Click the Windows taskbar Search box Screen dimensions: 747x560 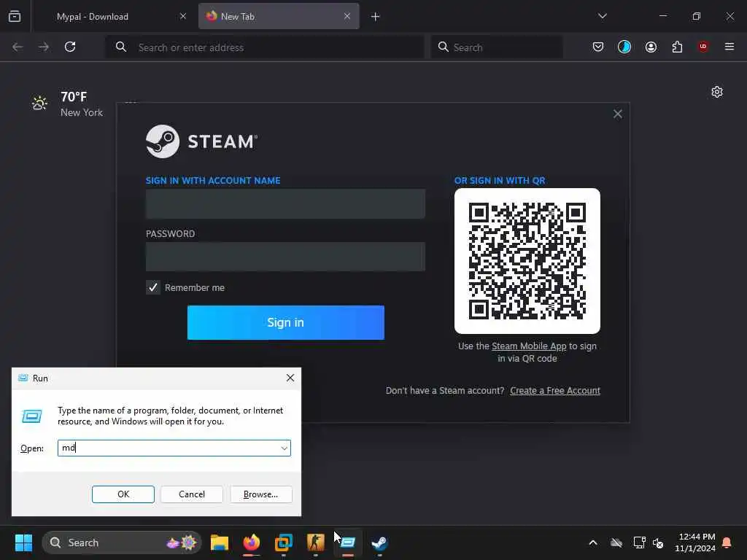(x=122, y=542)
